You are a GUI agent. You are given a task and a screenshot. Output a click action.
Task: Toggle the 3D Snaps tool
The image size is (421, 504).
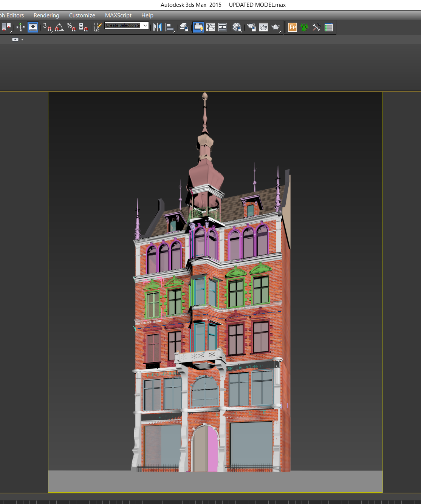tap(47, 27)
